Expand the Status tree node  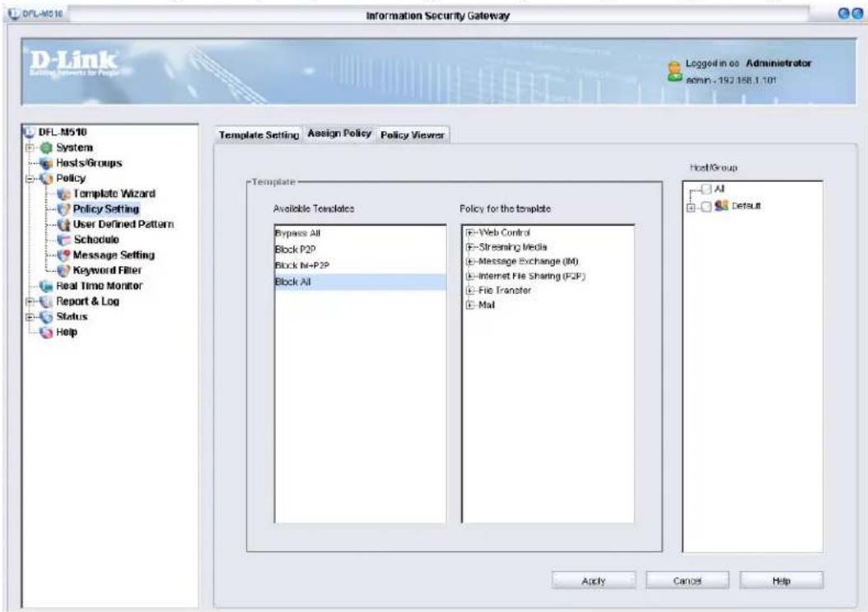pos(30,317)
